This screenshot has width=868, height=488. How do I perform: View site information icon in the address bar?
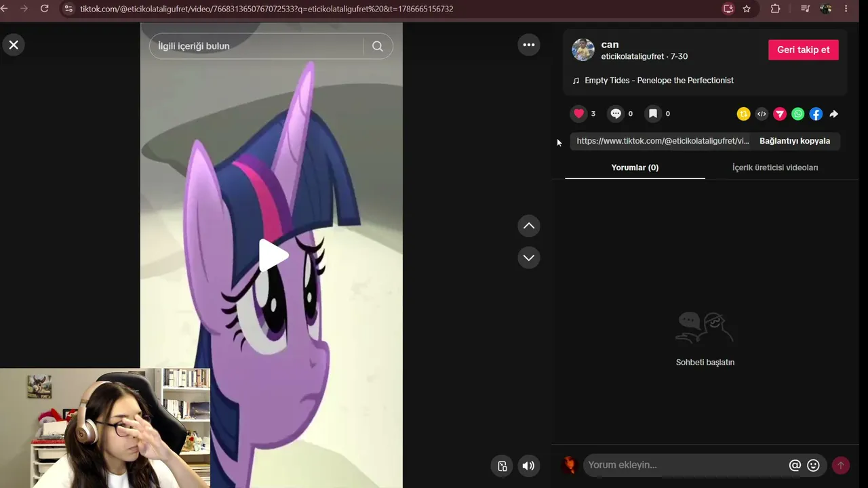pos(68,9)
